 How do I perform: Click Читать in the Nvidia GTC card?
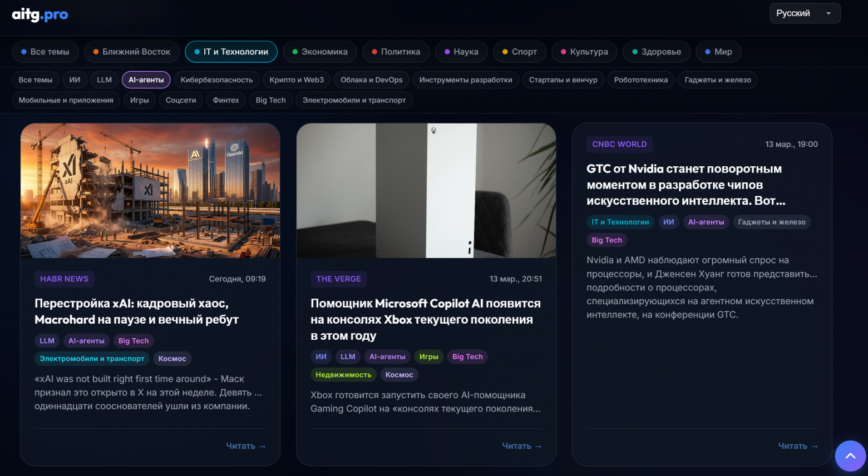[x=798, y=446]
